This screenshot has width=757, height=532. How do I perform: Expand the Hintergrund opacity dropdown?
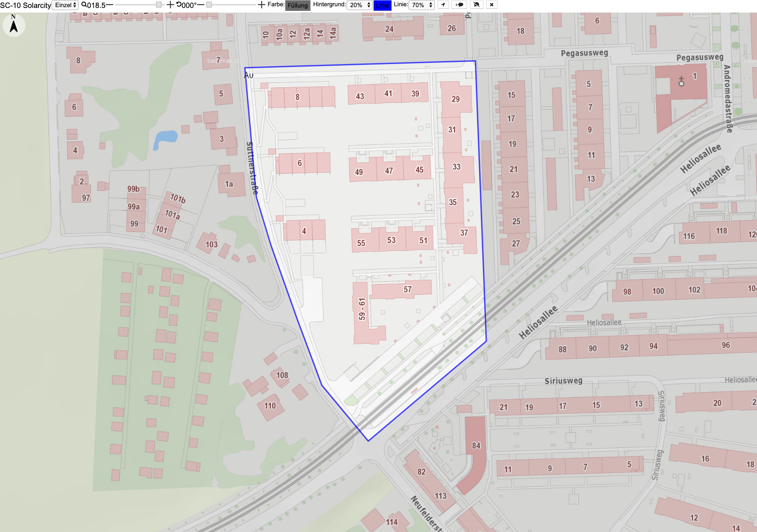(359, 5)
